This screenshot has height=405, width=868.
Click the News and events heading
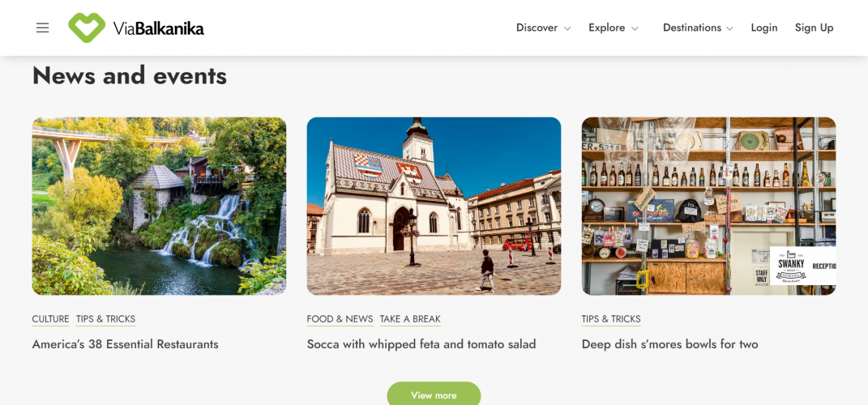[130, 75]
